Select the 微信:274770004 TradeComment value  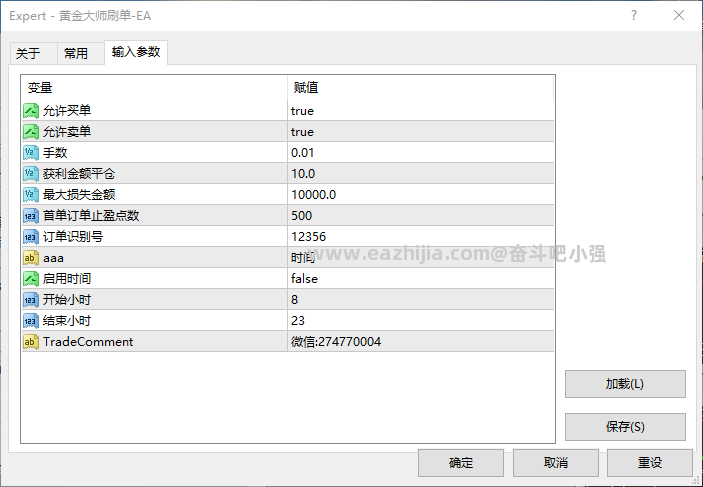tap(336, 342)
